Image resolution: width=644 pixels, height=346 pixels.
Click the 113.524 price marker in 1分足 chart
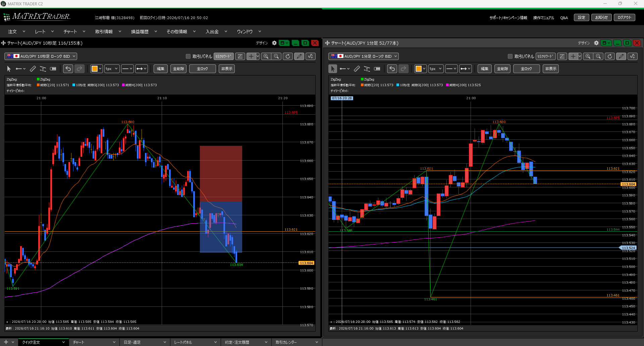pyautogui.click(x=628, y=248)
